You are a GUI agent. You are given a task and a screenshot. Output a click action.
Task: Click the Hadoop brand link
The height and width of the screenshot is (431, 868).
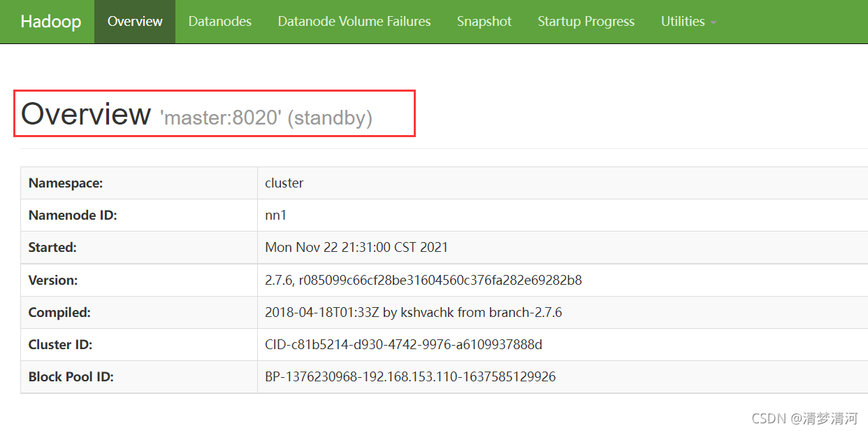[51, 22]
